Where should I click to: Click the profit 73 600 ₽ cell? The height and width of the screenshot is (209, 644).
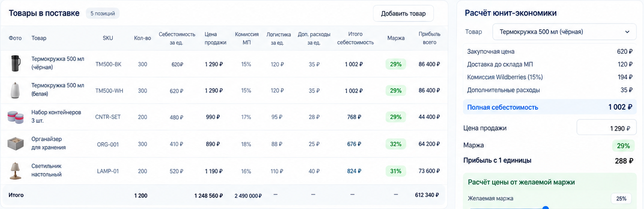(x=429, y=171)
